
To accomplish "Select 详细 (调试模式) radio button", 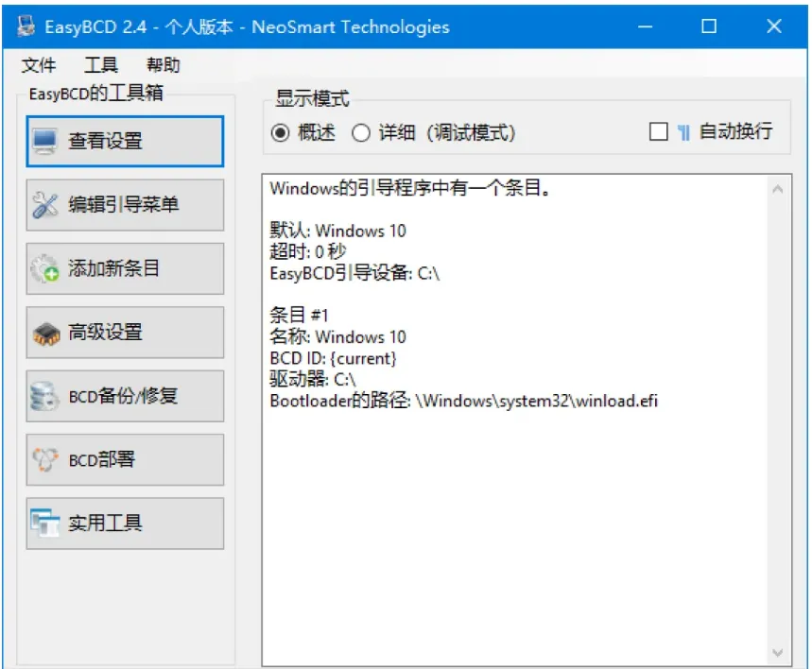I will 361,133.
